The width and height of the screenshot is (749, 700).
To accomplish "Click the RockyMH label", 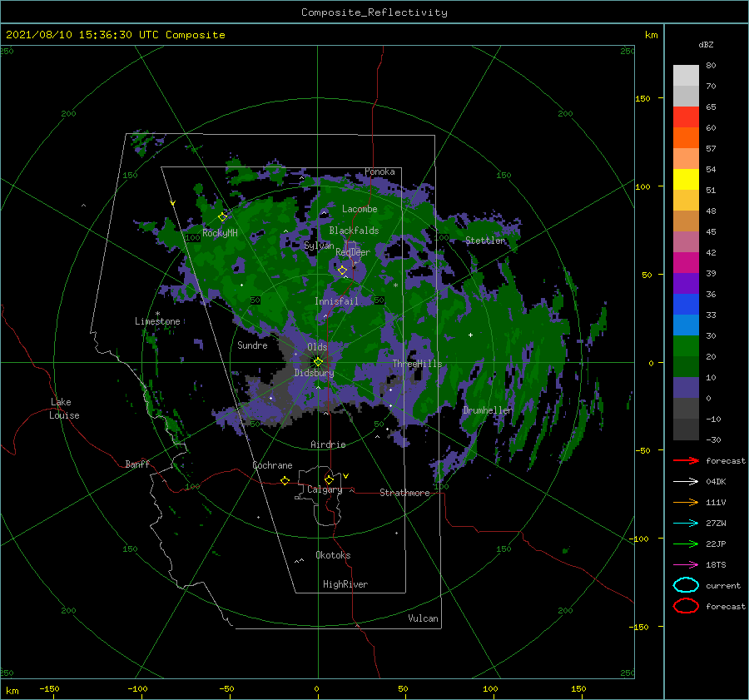I will [220, 233].
